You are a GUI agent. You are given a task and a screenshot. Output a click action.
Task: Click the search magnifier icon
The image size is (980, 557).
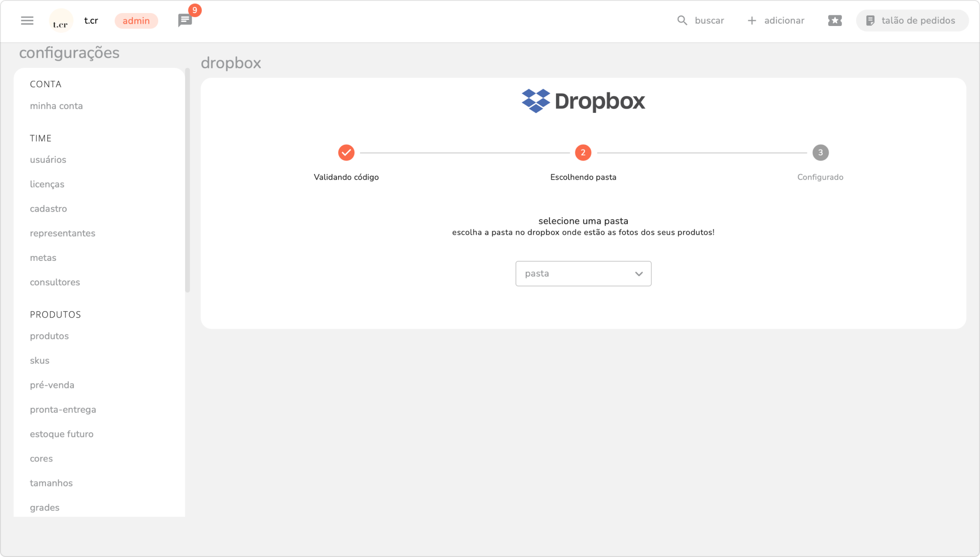tap(682, 20)
